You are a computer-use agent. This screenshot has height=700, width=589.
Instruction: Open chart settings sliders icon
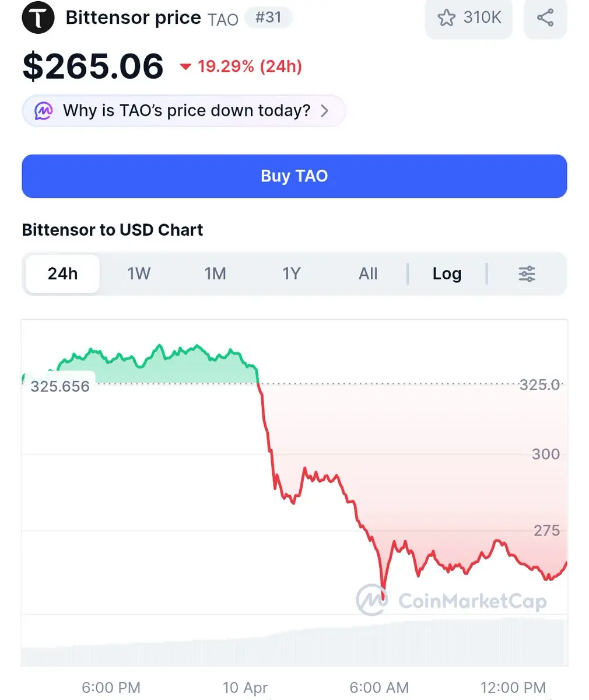pyautogui.click(x=527, y=274)
